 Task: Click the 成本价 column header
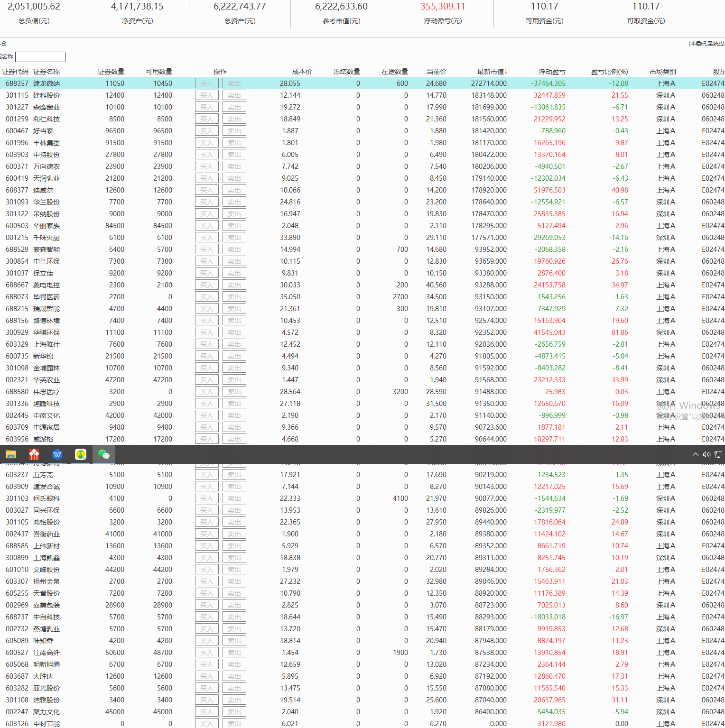pos(302,72)
